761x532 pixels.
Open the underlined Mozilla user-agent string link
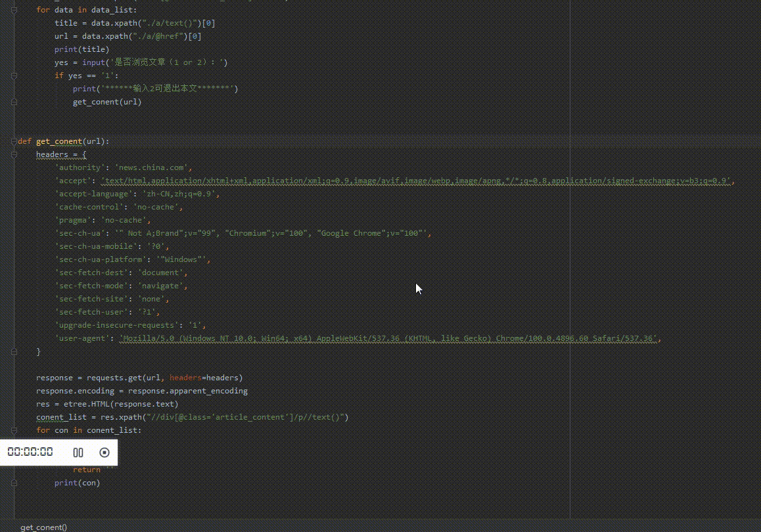(x=388, y=338)
